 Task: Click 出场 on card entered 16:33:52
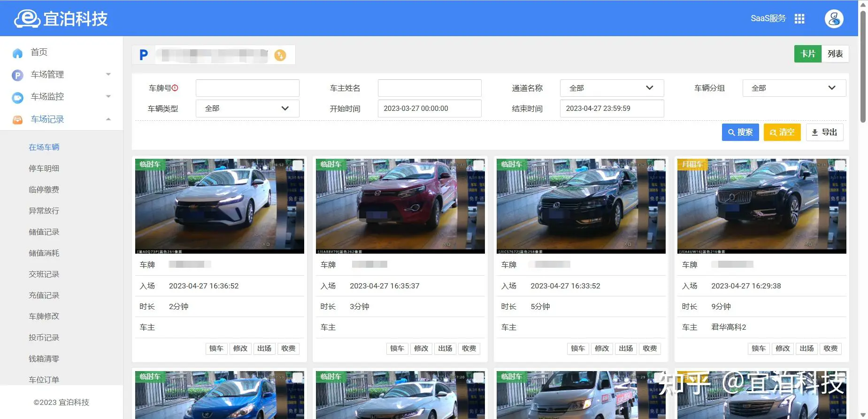click(x=626, y=349)
